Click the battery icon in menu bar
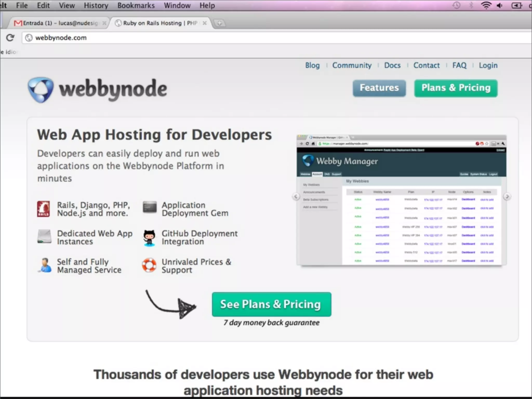This screenshot has width=532, height=399. 517,5
